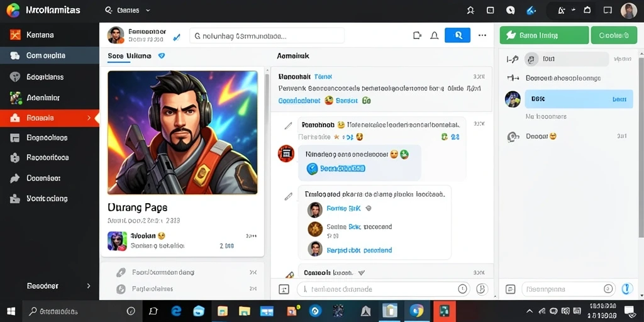
Task: Select the Yoonit odong sidebar item
Action: pyautogui.click(x=49, y=199)
